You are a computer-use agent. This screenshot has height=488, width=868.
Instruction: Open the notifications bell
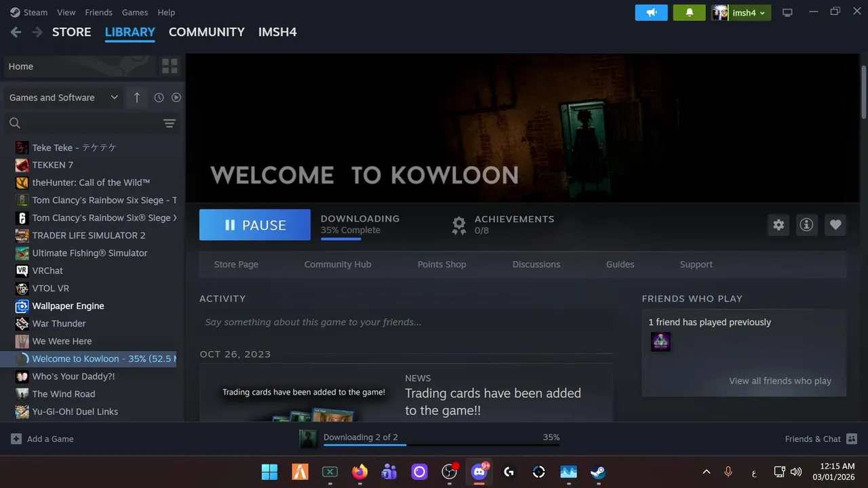point(690,12)
